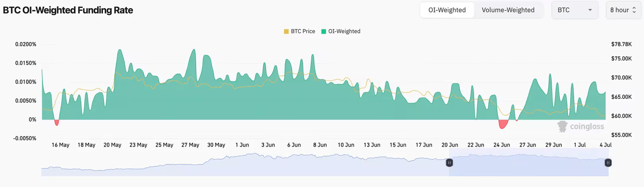644x187 pixels.
Task: Open the BTC coin dropdown
Action: (x=574, y=10)
